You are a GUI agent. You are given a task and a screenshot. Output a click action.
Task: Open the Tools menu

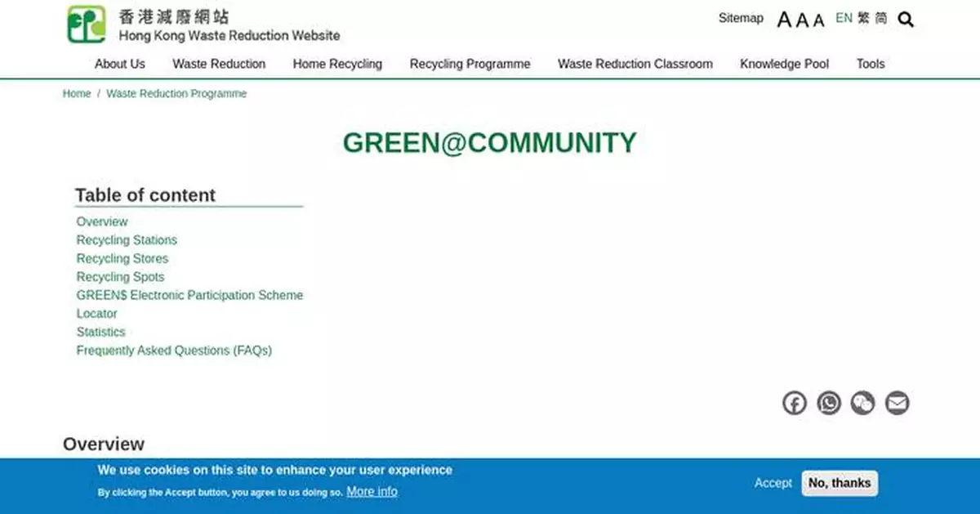click(871, 64)
